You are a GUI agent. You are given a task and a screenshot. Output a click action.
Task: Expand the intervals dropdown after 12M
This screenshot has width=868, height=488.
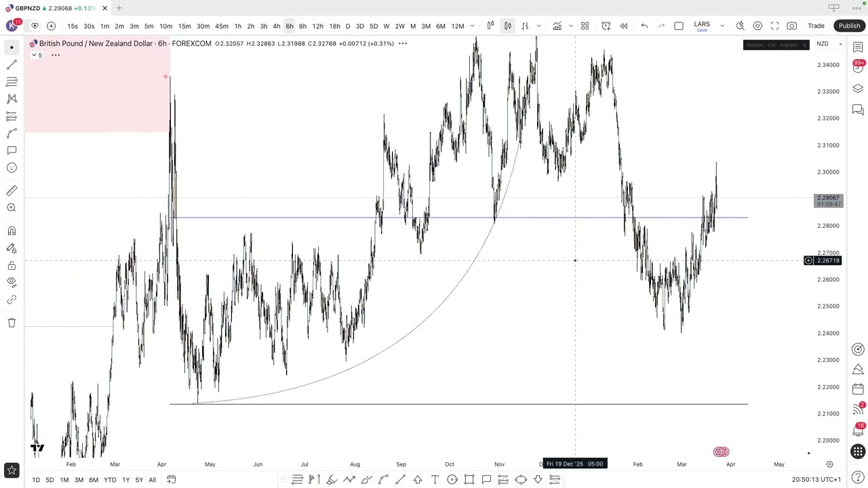click(x=472, y=26)
